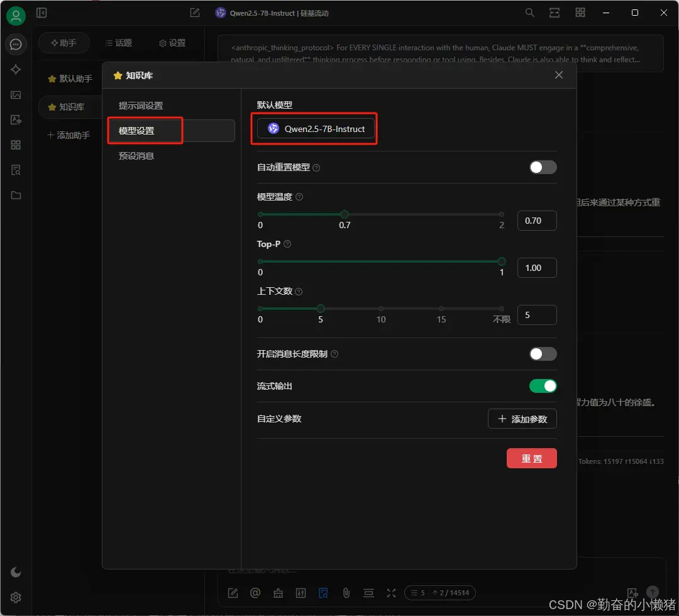
Task: Open the files folder sidebar icon
Action: click(16, 195)
